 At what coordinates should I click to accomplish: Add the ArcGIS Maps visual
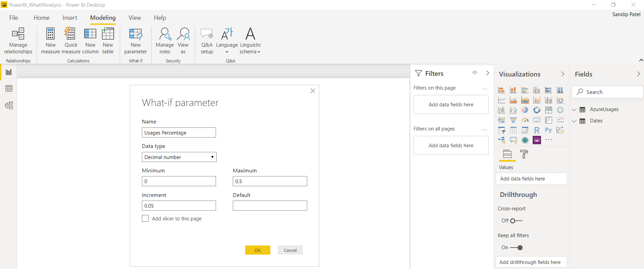tap(525, 140)
